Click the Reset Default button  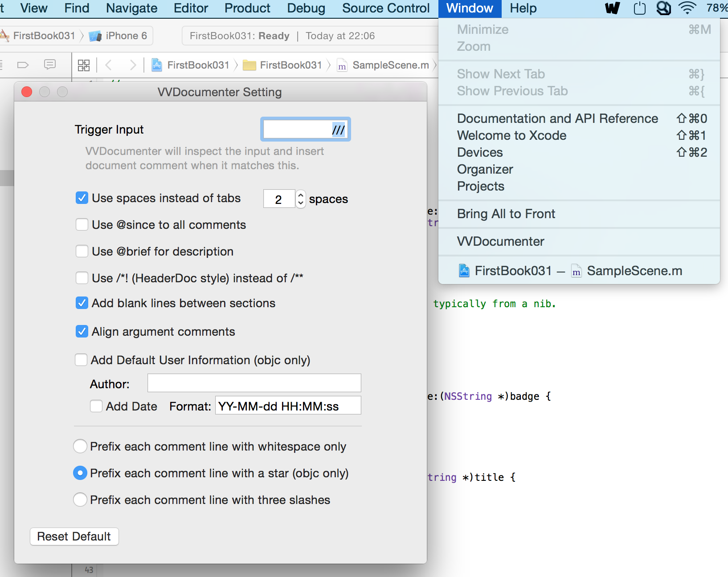click(x=74, y=536)
